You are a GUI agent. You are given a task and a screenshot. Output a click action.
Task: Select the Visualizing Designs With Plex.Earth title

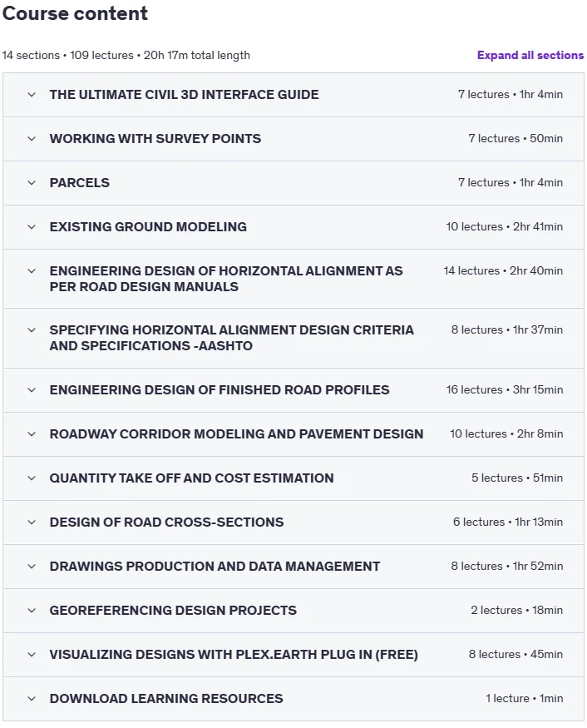pyautogui.click(x=234, y=655)
